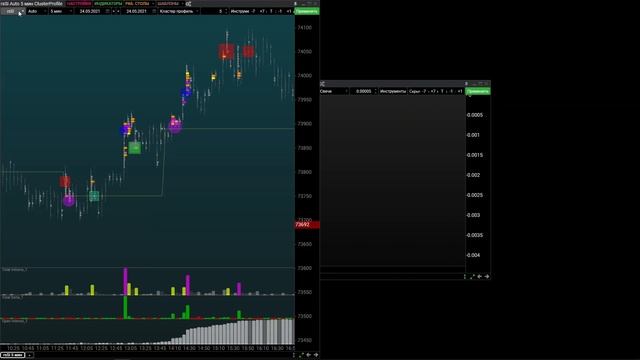Open calendar icon beside the end date
Image resolution: width=640 pixels, height=360 pixels.
[154, 11]
